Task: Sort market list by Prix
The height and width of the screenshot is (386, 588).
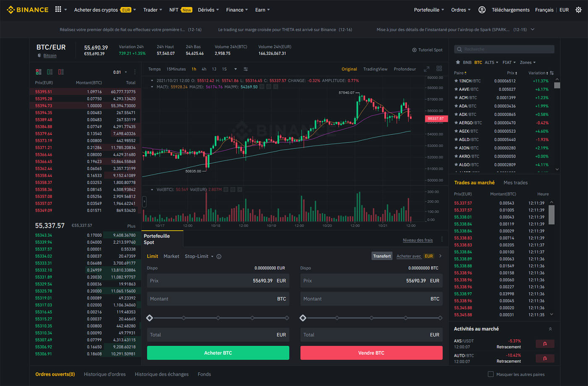Action: [x=512, y=73]
